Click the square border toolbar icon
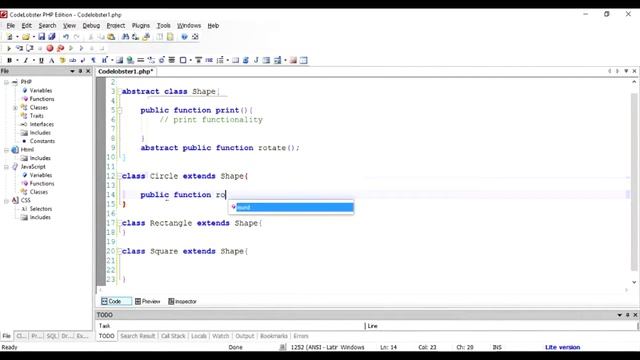 [x=183, y=60]
